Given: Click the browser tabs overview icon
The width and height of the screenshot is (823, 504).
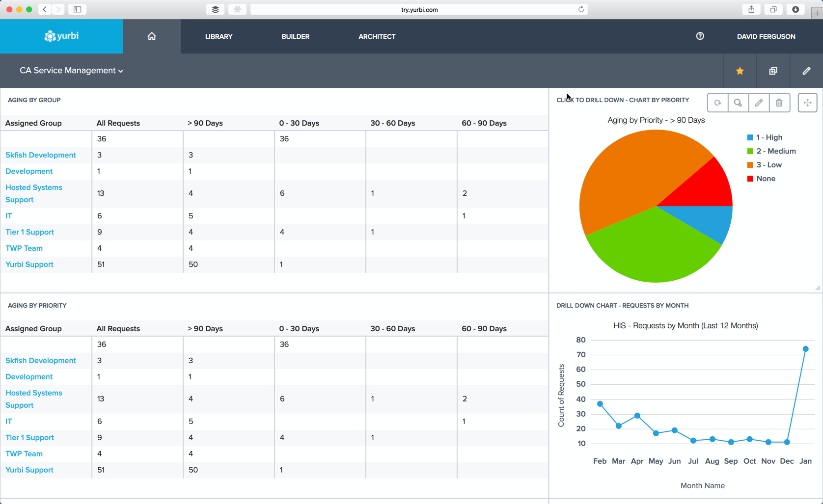Looking at the screenshot, I should [773, 9].
